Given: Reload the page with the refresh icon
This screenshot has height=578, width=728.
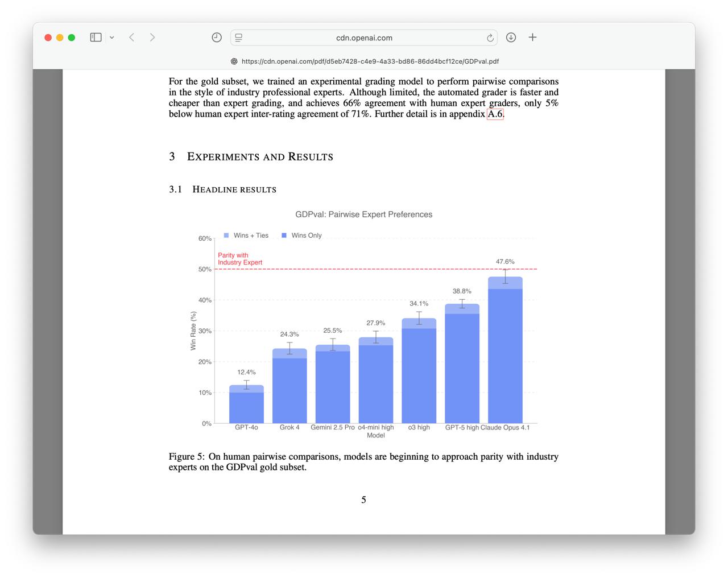Looking at the screenshot, I should coord(490,38).
